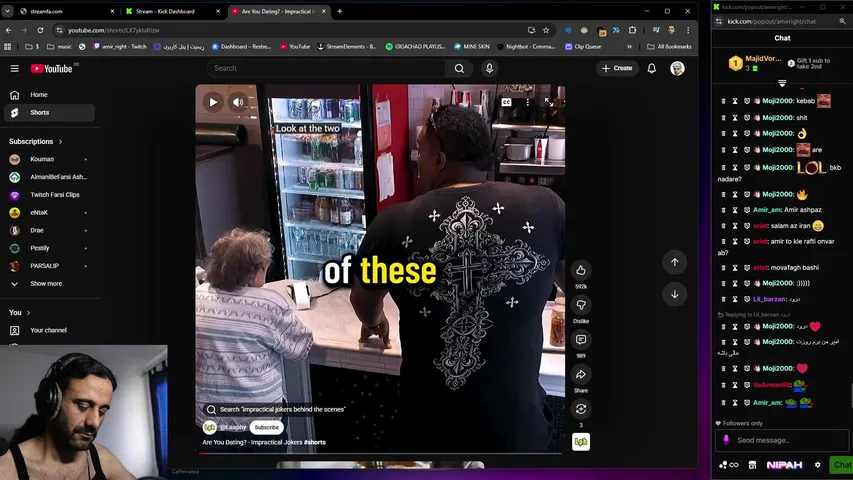853x480 pixels.
Task: Delete Moji2000's 'kebab' message with trash icon
Action: tap(723, 101)
